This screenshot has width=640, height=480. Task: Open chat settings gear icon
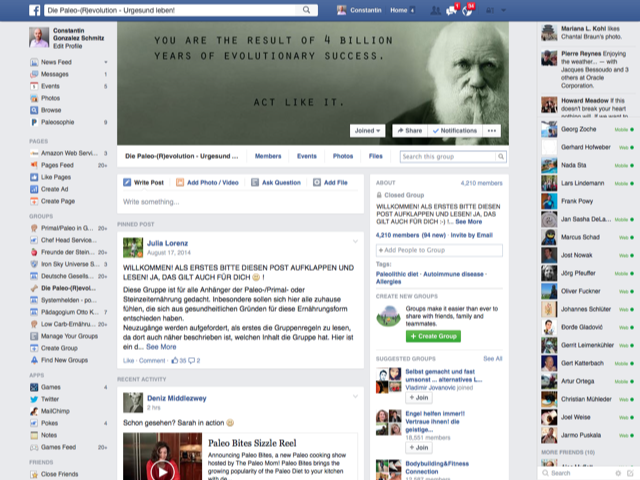[x=618, y=473]
